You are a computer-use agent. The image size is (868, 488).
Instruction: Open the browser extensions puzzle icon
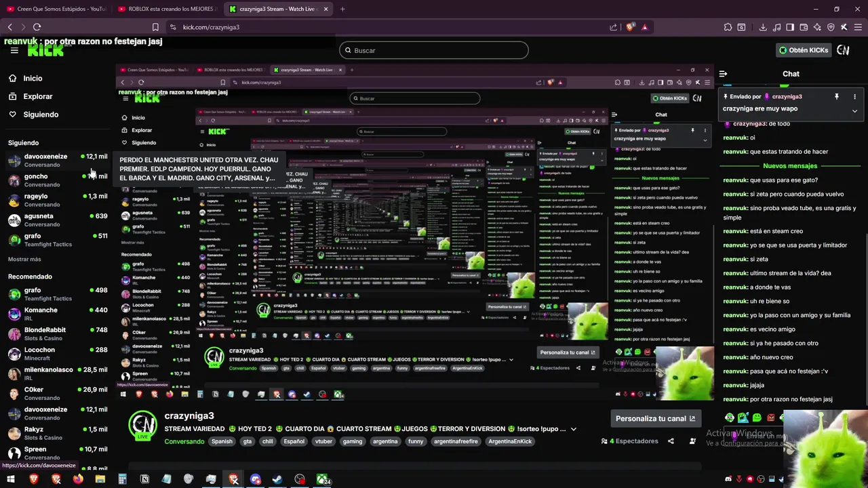click(728, 27)
